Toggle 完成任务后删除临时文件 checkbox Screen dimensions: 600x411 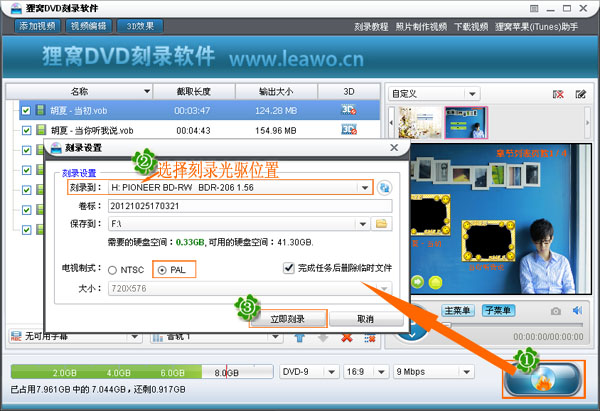point(289,267)
